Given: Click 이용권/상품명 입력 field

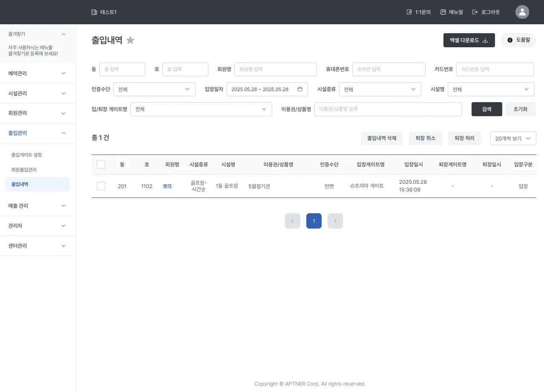Looking at the screenshot, I should [388, 109].
